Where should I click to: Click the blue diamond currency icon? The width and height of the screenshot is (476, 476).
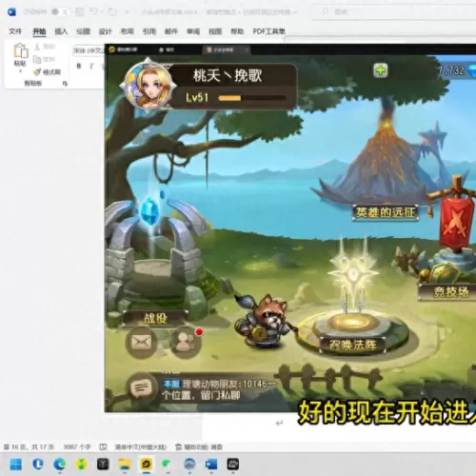tap(472, 71)
